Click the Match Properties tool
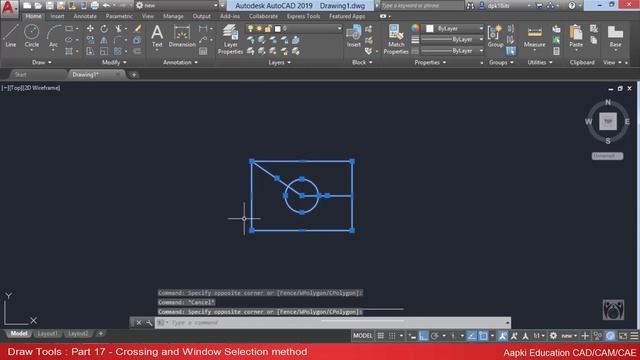Image resolution: width=640 pixels, height=360 pixels. coord(396,39)
